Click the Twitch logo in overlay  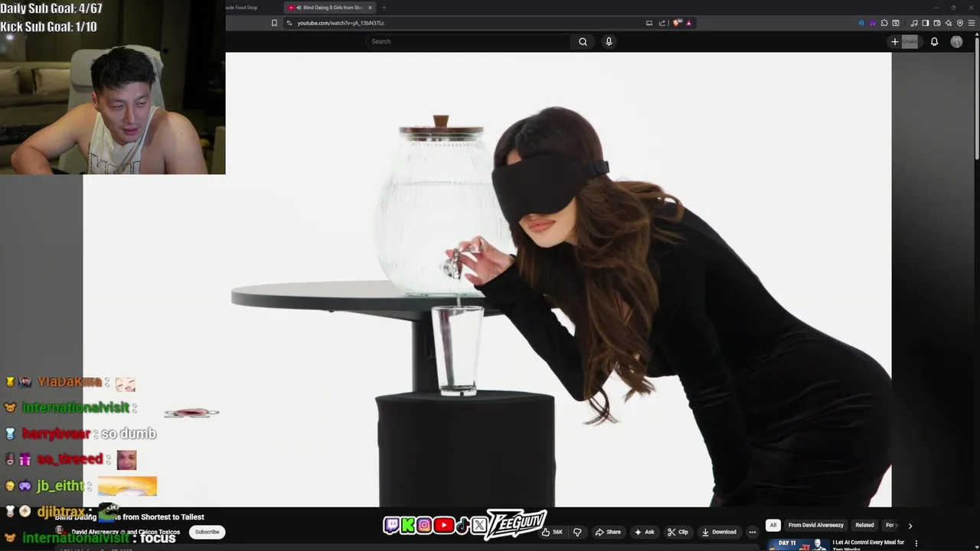coord(391,525)
